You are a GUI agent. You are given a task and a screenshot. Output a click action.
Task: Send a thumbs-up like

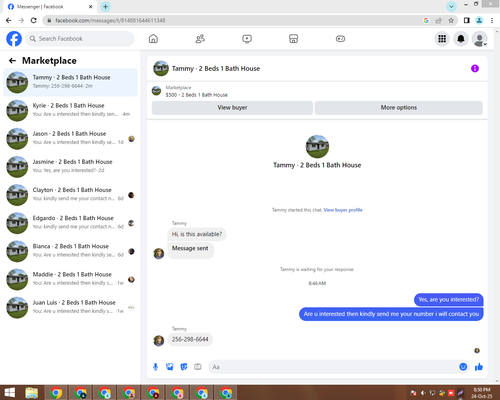click(x=479, y=367)
